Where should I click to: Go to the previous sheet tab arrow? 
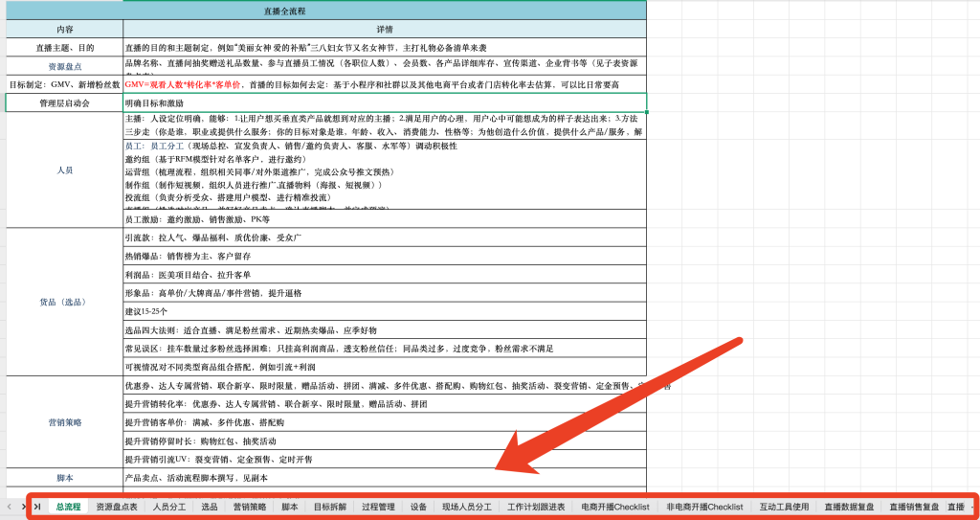click(10, 507)
